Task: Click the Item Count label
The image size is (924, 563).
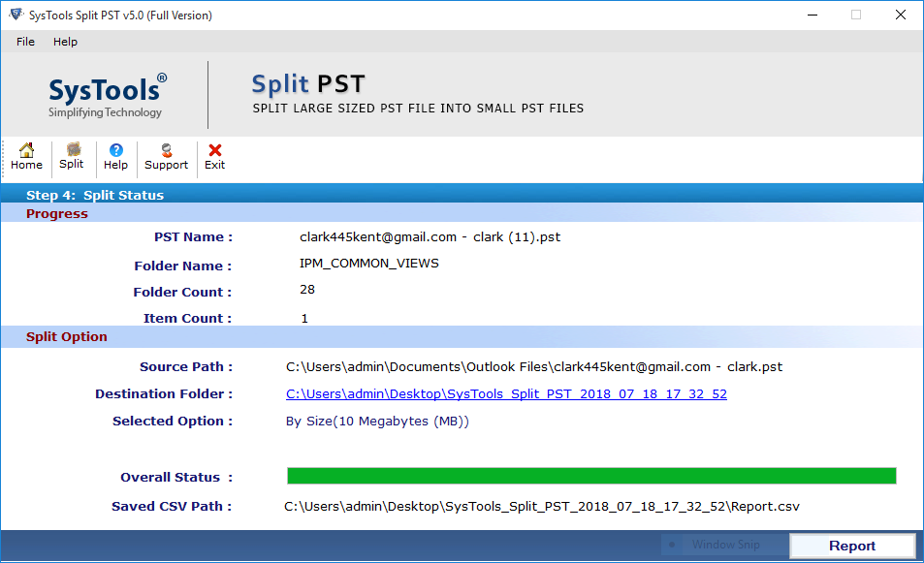Action: [188, 318]
